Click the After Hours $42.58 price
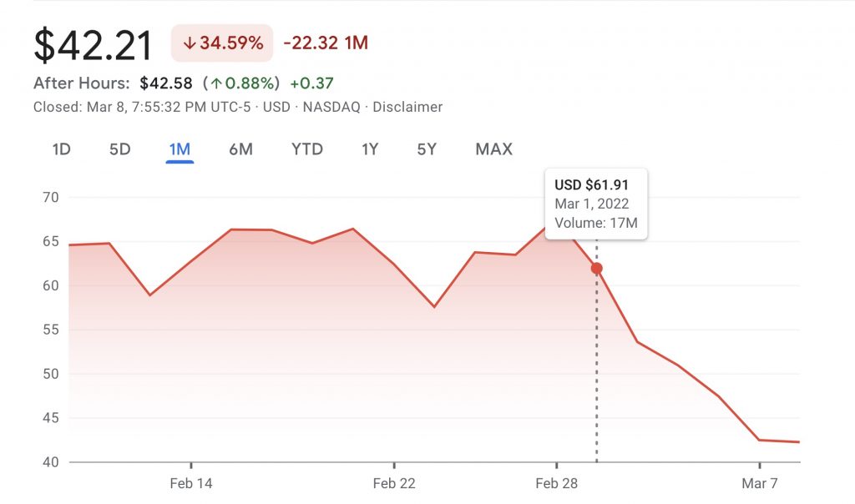 tap(166, 83)
